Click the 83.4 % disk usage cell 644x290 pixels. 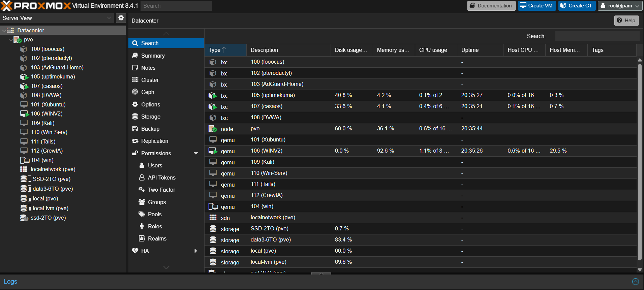coord(343,240)
